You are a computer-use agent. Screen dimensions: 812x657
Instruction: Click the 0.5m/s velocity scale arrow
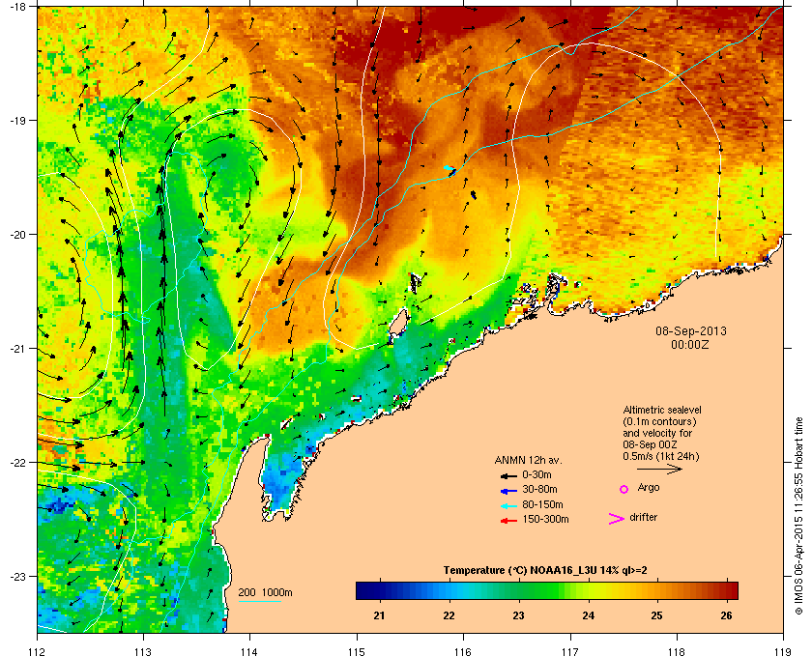coord(659,469)
